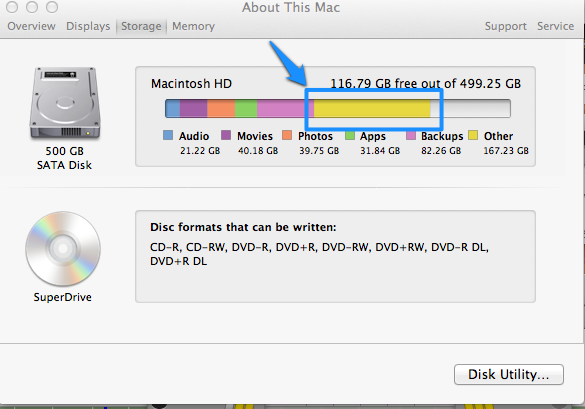
Task: Open the Support link
Action: click(506, 26)
